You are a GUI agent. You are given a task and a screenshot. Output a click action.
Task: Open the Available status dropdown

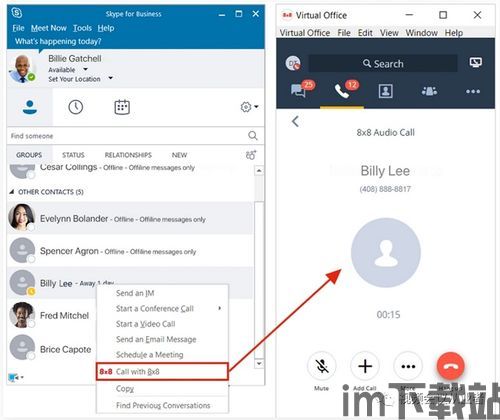tap(85, 69)
